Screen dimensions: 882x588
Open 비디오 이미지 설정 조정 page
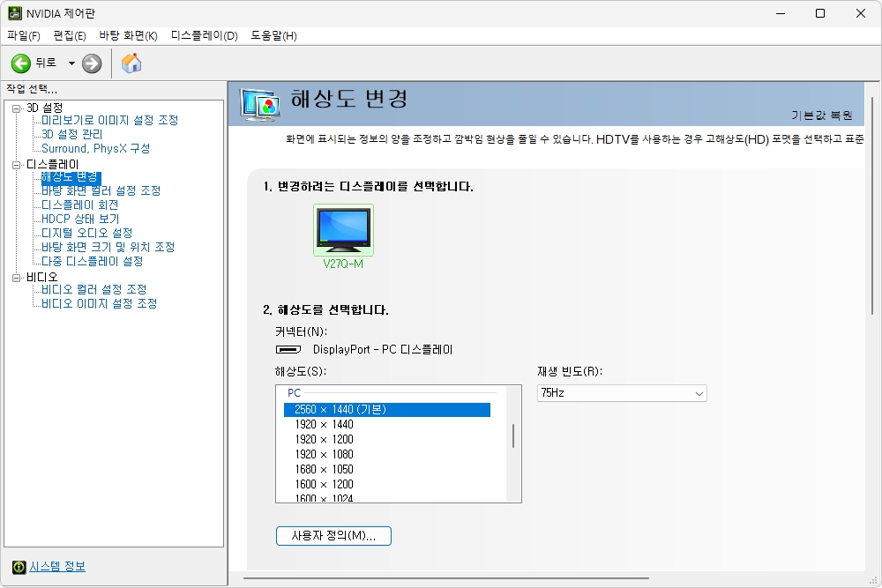click(x=99, y=303)
